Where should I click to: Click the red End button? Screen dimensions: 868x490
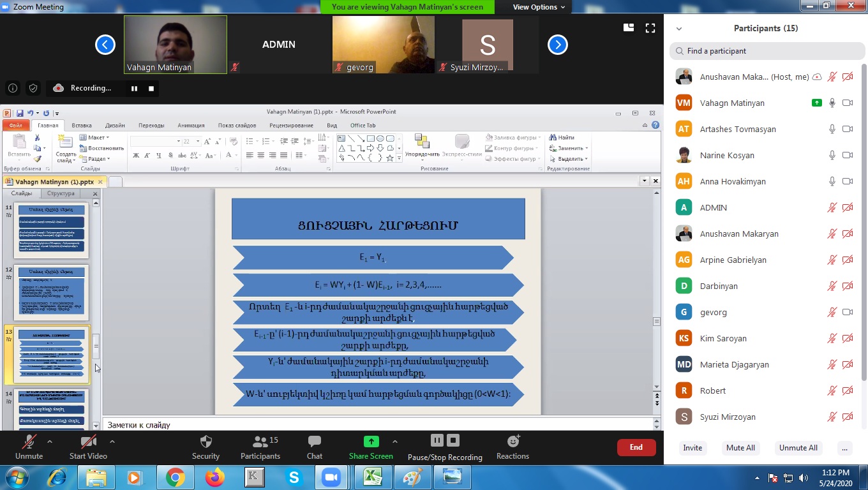point(636,447)
